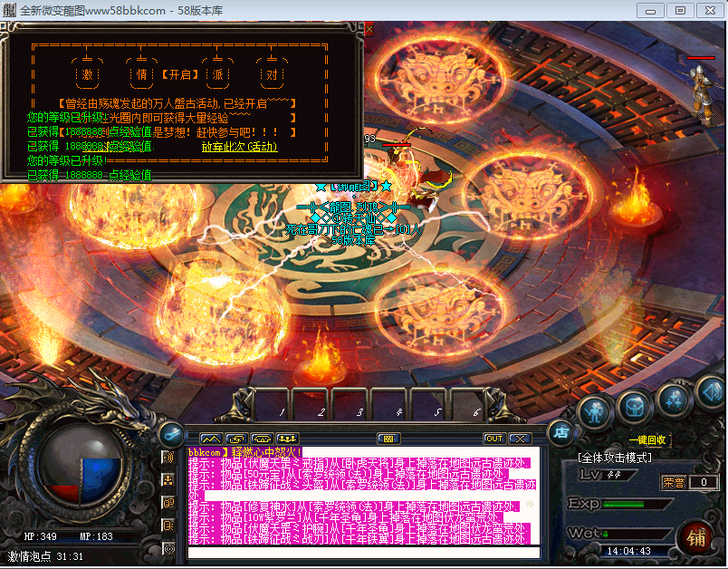Click the [全体攻击模式] attack mode label
This screenshot has width=728, height=569.
click(x=614, y=458)
